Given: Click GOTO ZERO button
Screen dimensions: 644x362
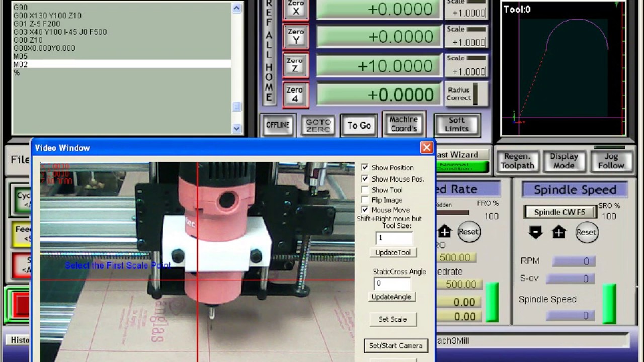Looking at the screenshot, I should pyautogui.click(x=318, y=125).
